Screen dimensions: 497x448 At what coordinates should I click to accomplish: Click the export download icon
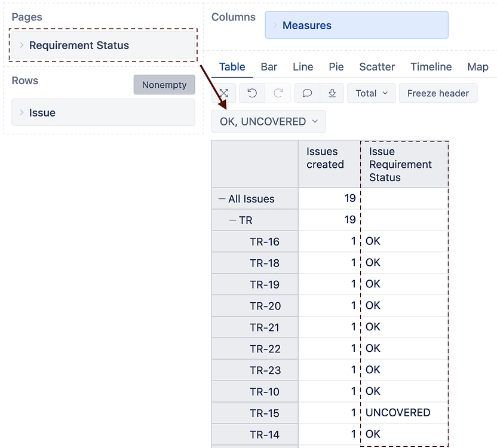(332, 93)
